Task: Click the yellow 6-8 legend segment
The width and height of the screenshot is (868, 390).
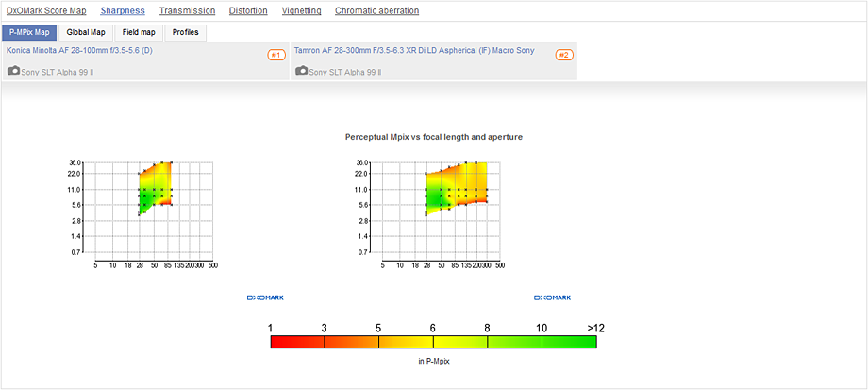Action: (x=460, y=342)
